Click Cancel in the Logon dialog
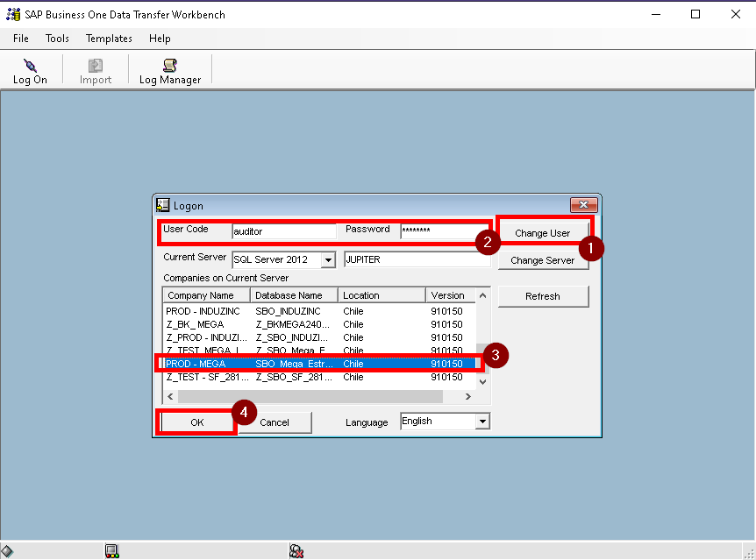 (275, 422)
